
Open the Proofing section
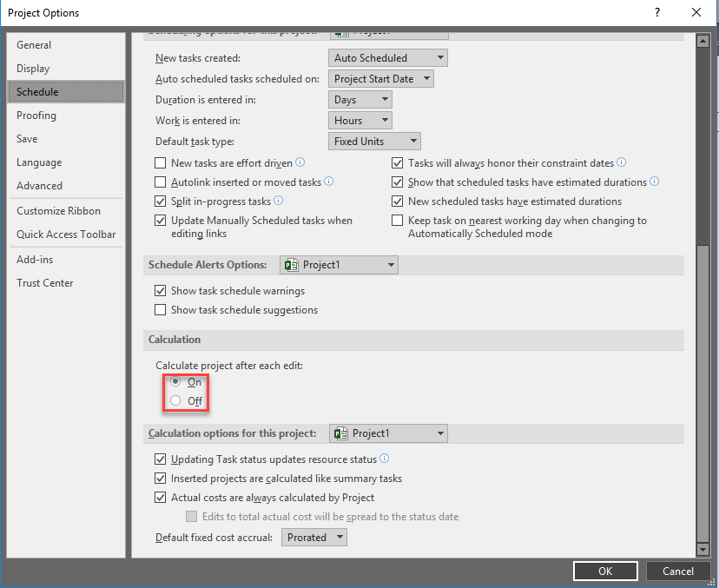pos(36,115)
